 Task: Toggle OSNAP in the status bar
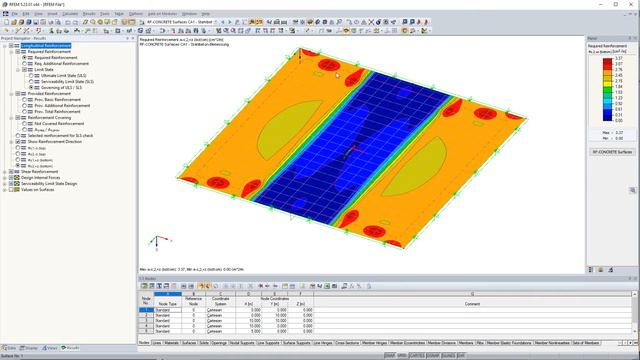(x=433, y=356)
